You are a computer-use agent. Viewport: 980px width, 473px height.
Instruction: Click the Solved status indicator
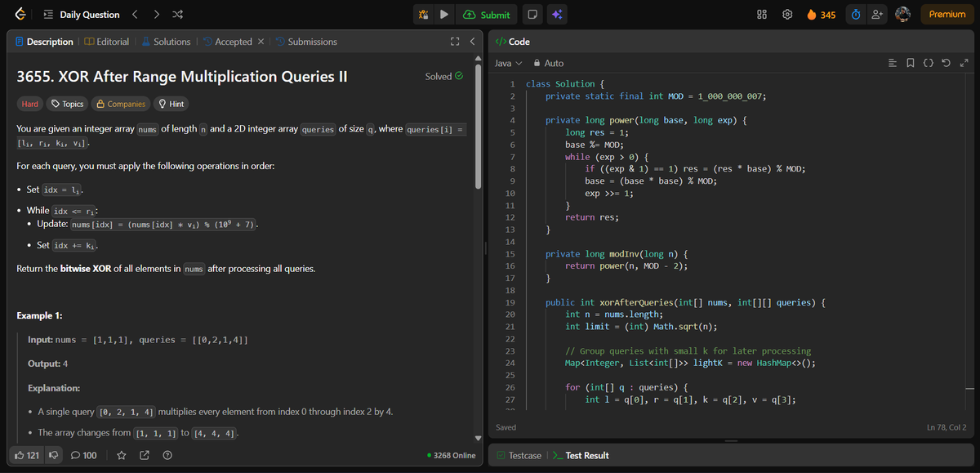pos(444,77)
